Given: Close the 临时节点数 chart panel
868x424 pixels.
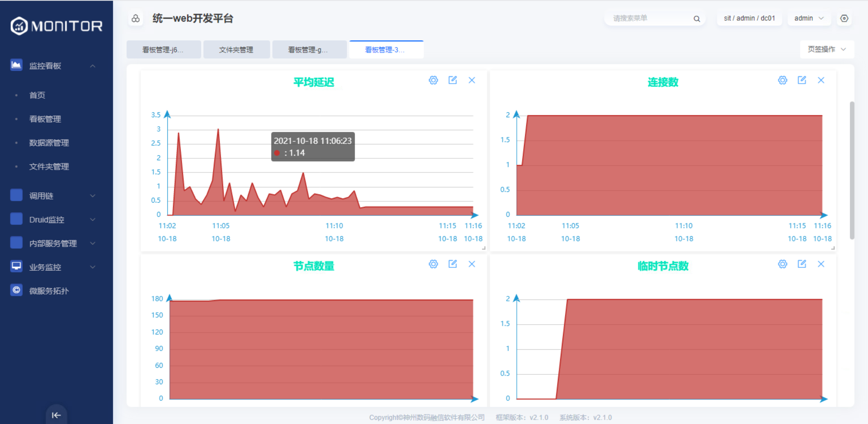Looking at the screenshot, I should [821, 264].
